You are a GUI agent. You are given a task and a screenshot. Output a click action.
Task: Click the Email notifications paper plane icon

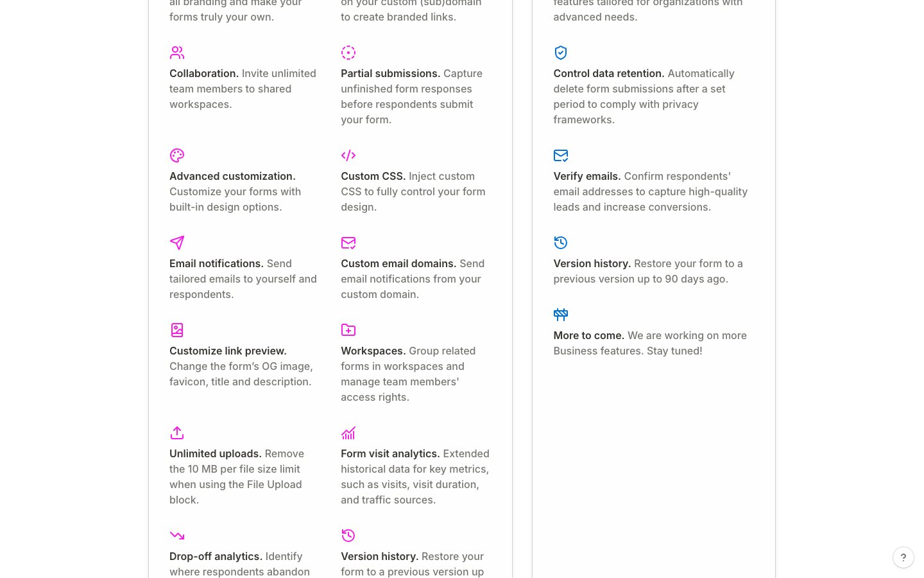(x=177, y=243)
